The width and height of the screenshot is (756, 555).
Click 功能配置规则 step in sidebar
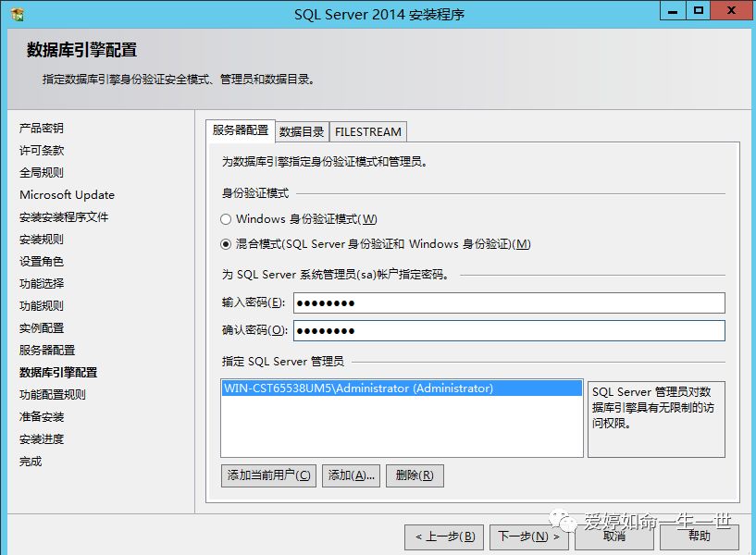point(53,395)
